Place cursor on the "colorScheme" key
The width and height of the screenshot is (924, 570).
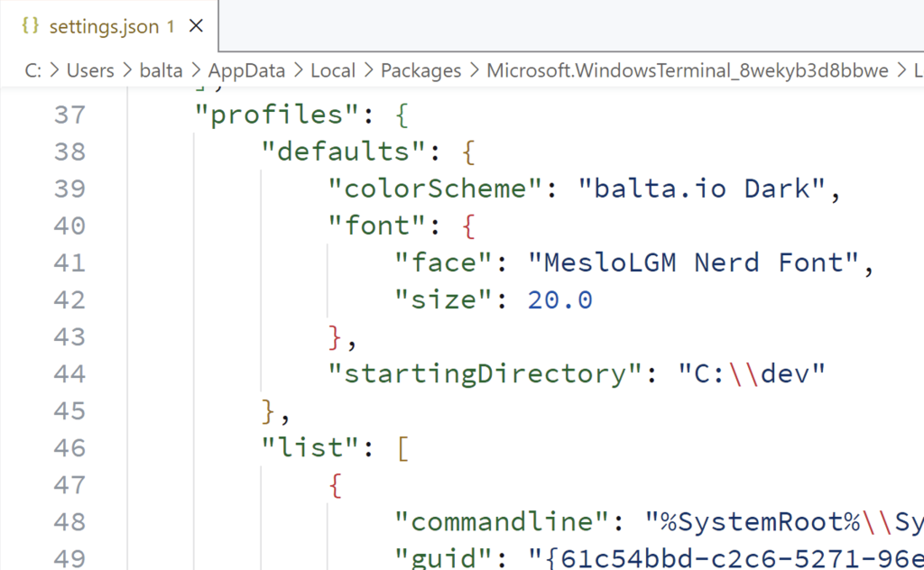point(435,189)
